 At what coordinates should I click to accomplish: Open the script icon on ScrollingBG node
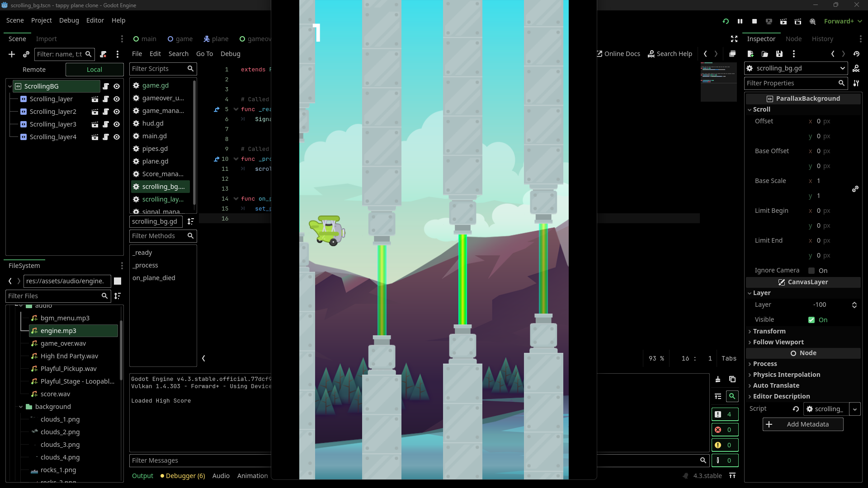pyautogui.click(x=106, y=86)
